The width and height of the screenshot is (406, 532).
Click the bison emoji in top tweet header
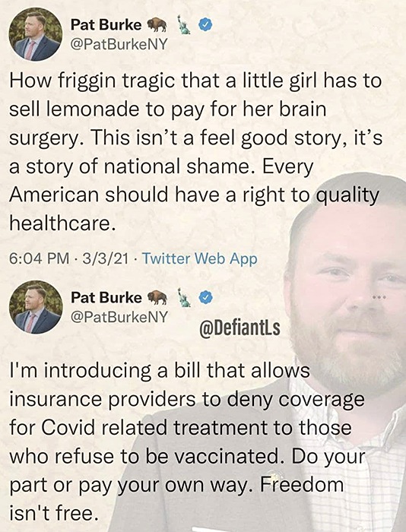click(x=157, y=25)
